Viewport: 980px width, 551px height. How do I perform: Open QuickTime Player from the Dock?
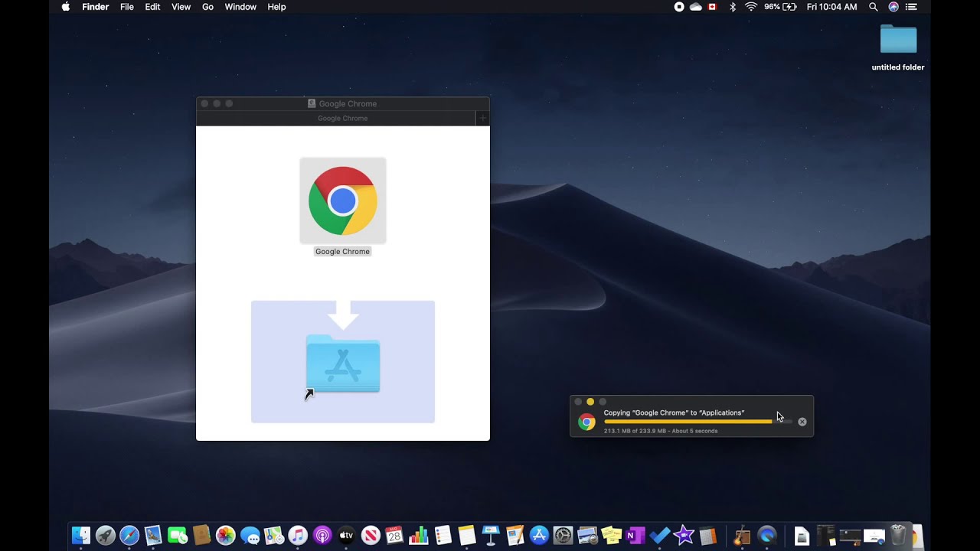click(x=767, y=536)
